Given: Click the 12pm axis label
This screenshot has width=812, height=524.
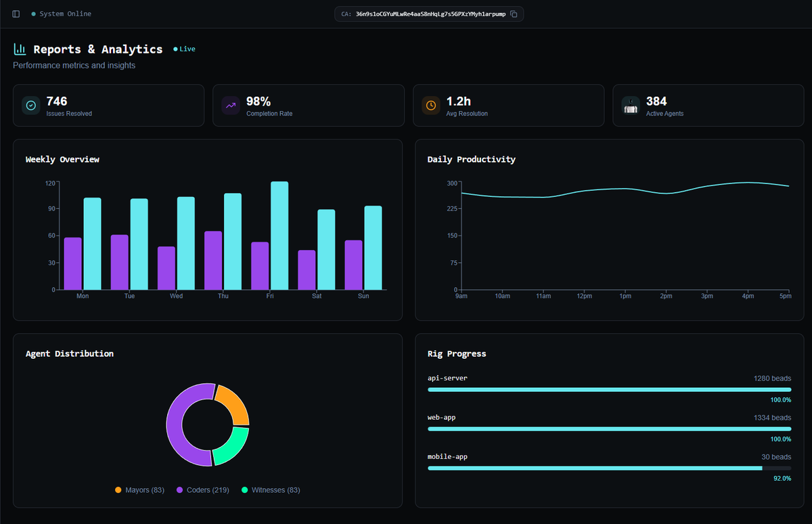Looking at the screenshot, I should [584, 296].
